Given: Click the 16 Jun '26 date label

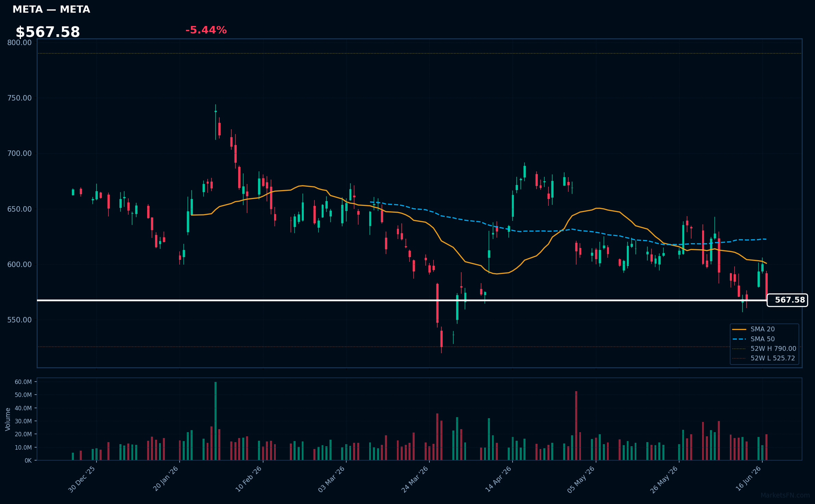Looking at the screenshot, I should click(748, 479).
